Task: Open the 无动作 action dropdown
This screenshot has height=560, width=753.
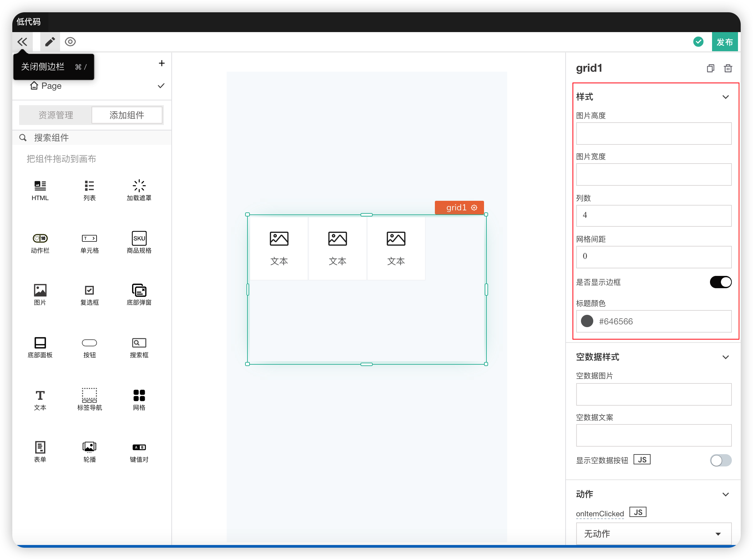Action: pos(653,534)
